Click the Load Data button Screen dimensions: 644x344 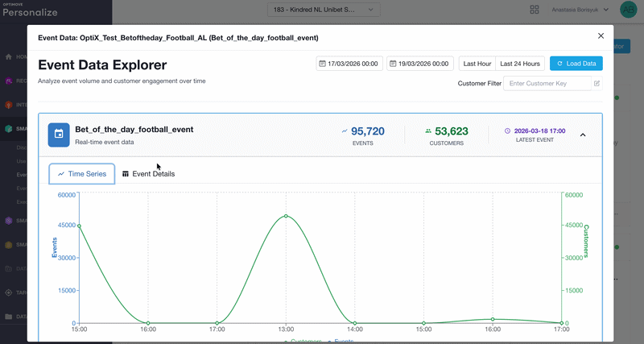pyautogui.click(x=576, y=64)
